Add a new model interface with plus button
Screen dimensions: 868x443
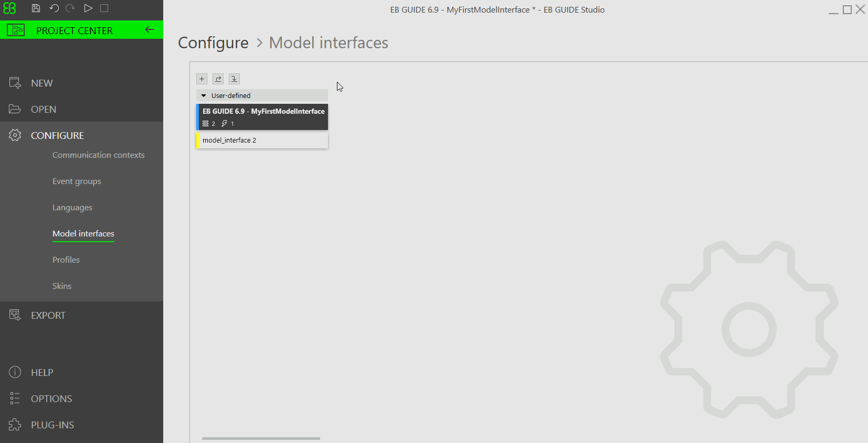(202, 79)
